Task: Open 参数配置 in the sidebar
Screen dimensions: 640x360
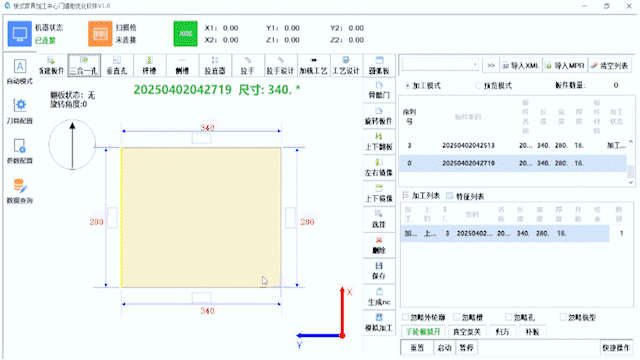Action: click(x=20, y=151)
